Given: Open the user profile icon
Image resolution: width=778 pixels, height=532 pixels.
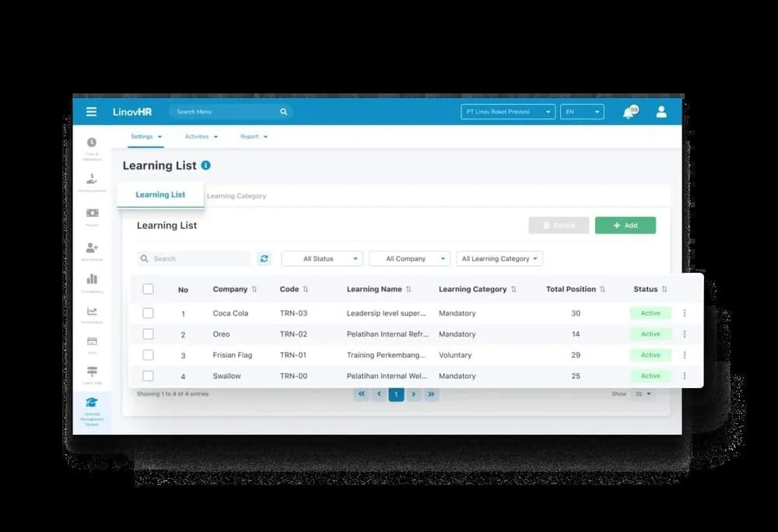Looking at the screenshot, I should click(661, 111).
